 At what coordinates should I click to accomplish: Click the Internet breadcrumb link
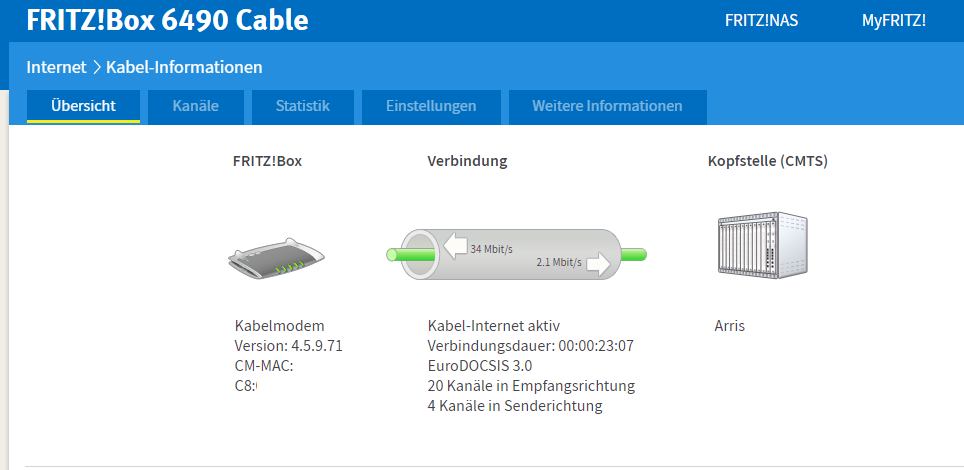(x=56, y=68)
